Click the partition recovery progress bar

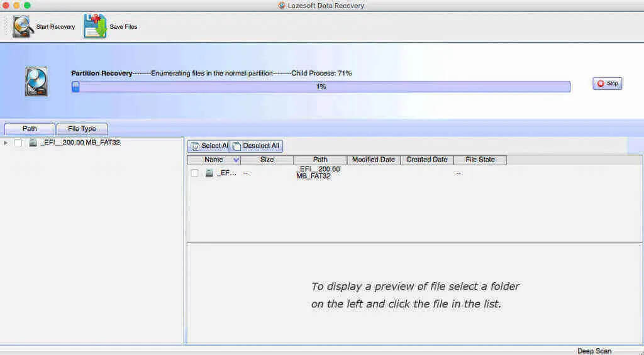coord(321,87)
